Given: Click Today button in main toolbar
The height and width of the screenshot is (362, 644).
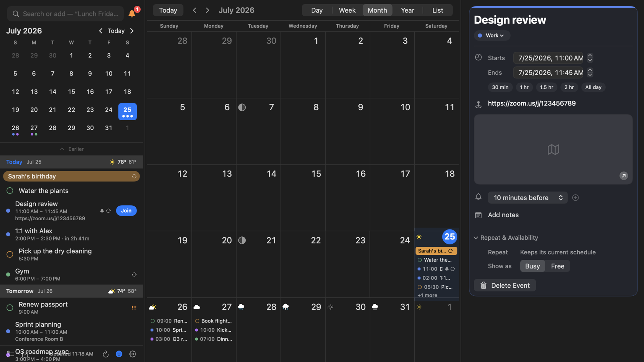Looking at the screenshot, I should click(168, 10).
